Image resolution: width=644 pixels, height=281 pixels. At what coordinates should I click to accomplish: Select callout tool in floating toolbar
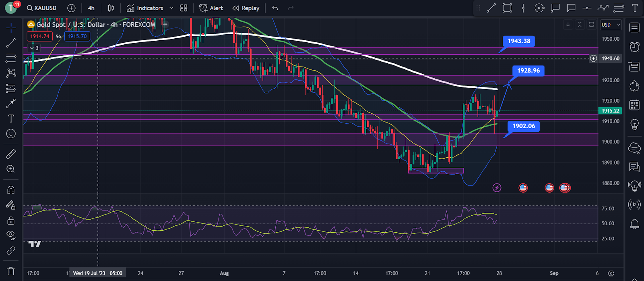[x=555, y=8]
